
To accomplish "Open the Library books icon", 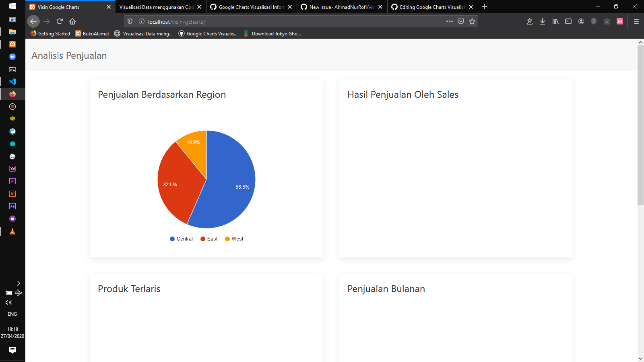I will (x=555, y=21).
